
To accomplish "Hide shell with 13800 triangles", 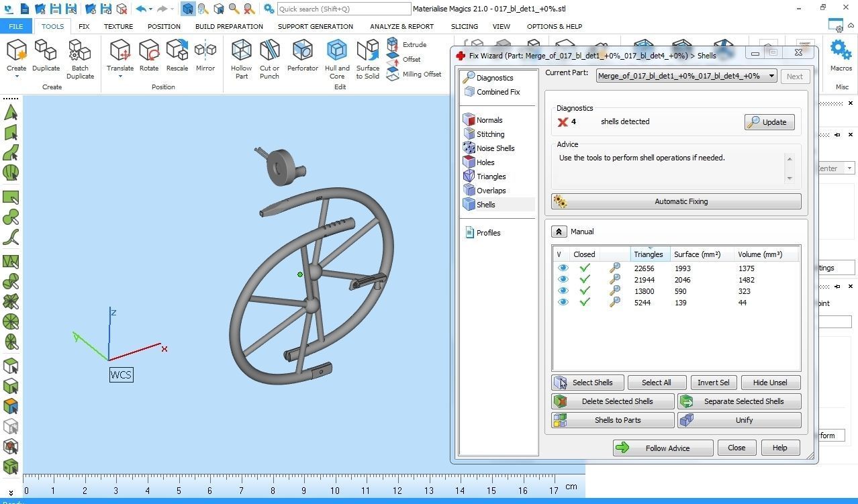I will [x=563, y=291].
